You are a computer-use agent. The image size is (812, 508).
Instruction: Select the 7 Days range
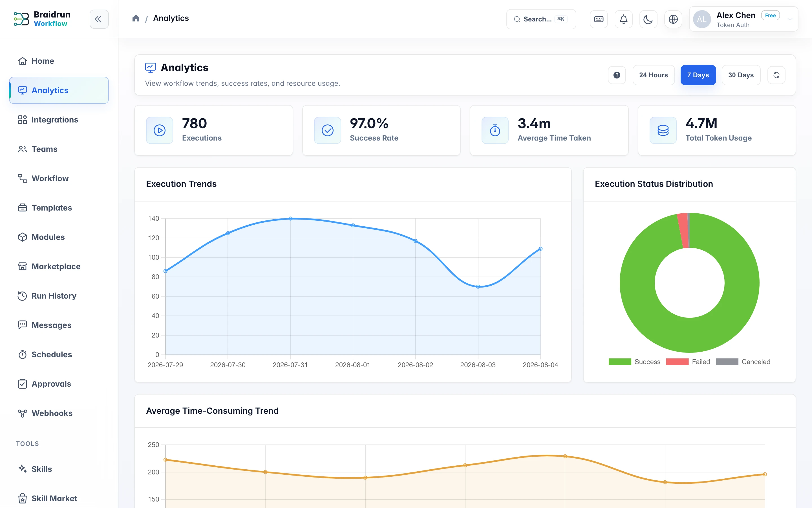click(698, 75)
